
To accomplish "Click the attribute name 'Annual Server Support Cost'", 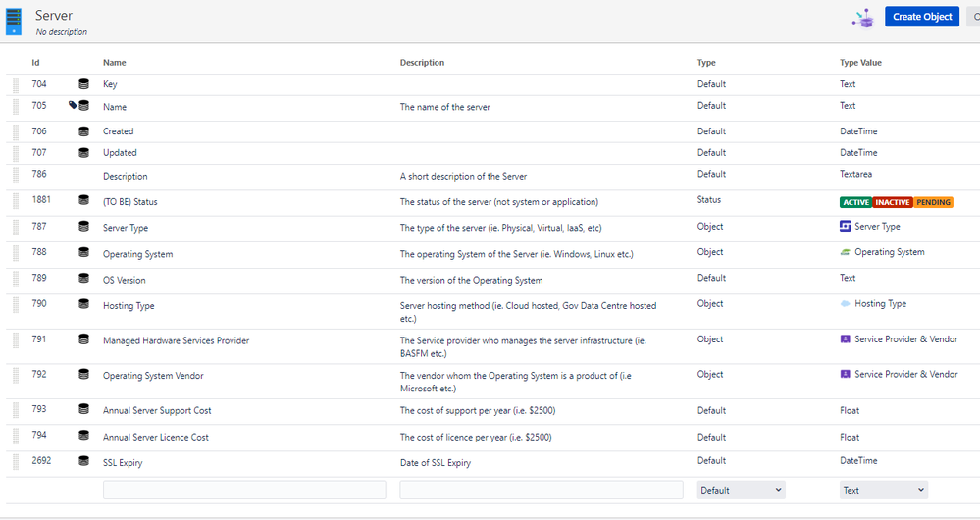I will (x=158, y=411).
